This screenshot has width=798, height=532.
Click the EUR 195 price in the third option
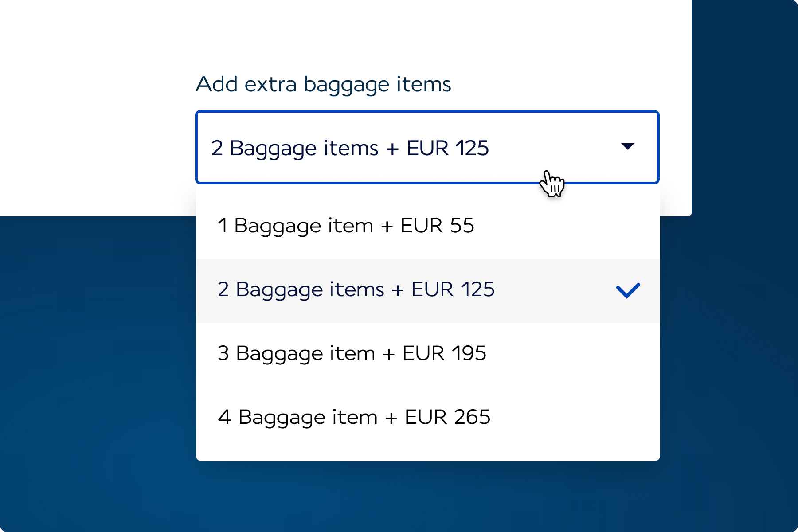(x=444, y=353)
